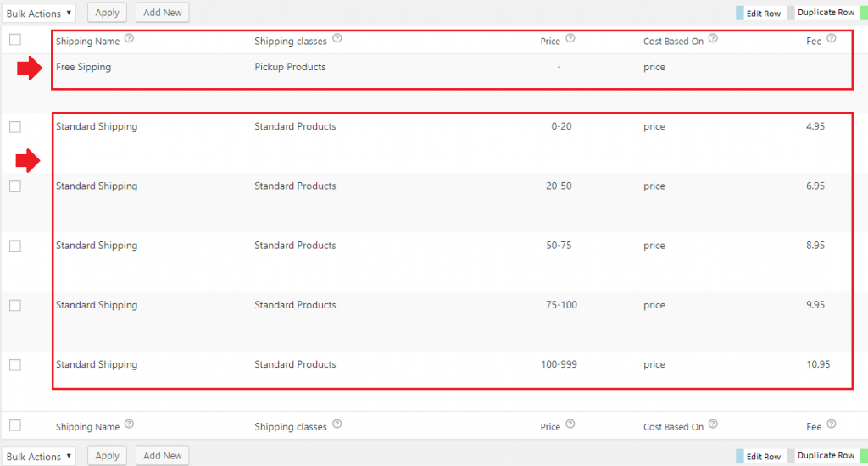Click the Shipping classes column header
Viewport: 868px width, 466px height.
click(291, 41)
